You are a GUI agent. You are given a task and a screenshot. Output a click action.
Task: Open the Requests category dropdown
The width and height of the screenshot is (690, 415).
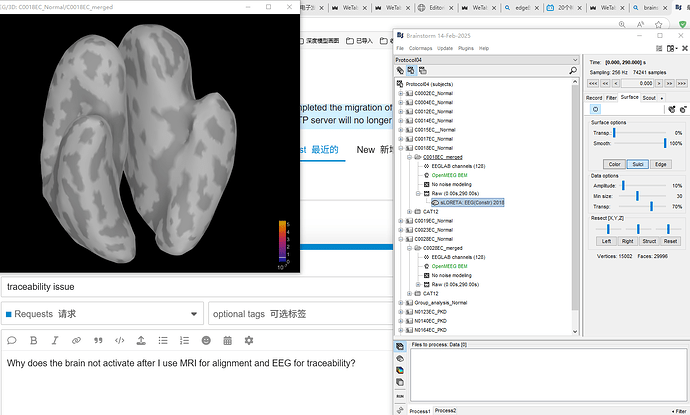click(102, 314)
